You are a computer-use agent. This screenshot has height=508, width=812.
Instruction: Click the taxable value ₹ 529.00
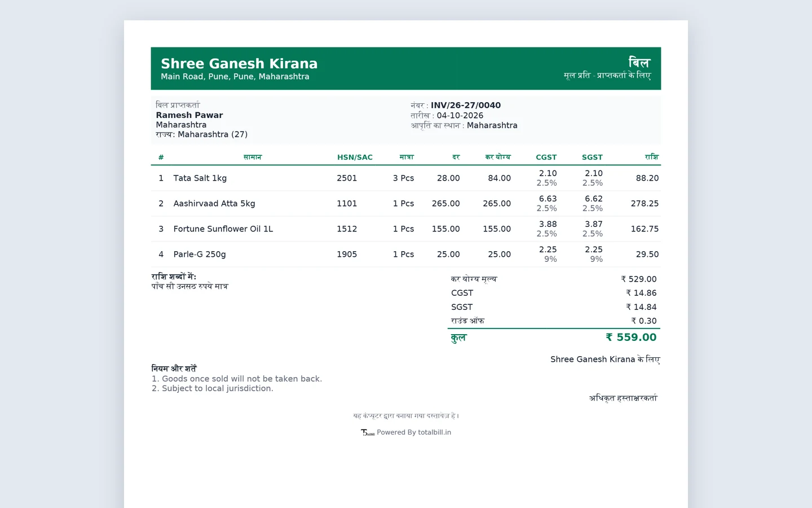click(x=639, y=279)
